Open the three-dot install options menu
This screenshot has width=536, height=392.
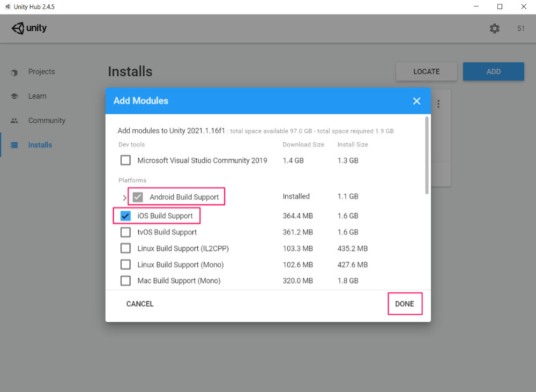(438, 103)
